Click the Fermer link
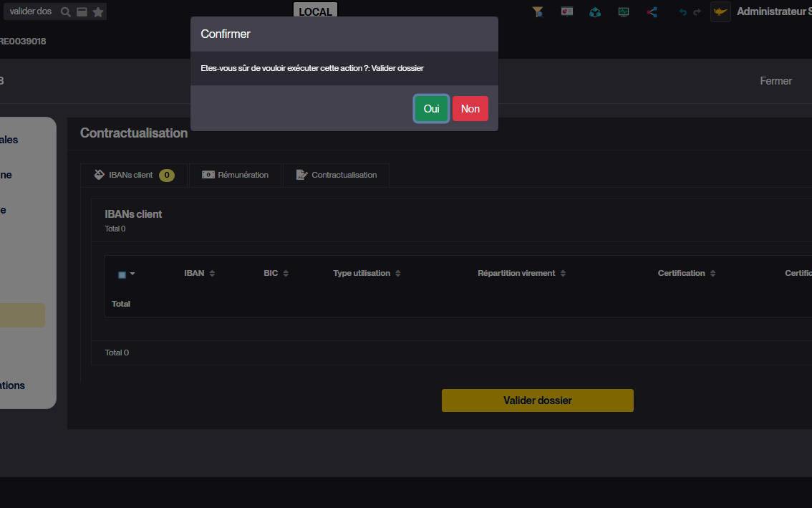Screen dimensions: 812x508 tap(775, 81)
